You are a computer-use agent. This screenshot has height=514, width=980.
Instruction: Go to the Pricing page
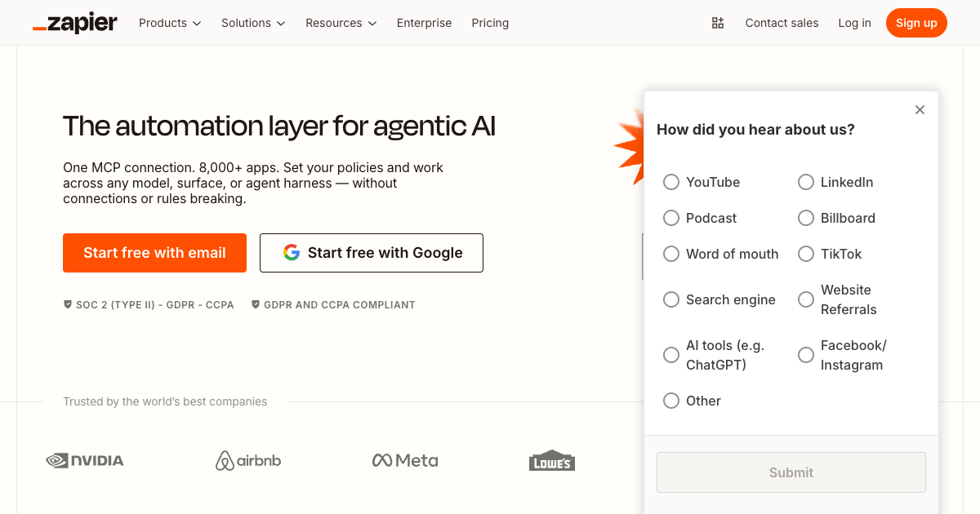coord(490,23)
